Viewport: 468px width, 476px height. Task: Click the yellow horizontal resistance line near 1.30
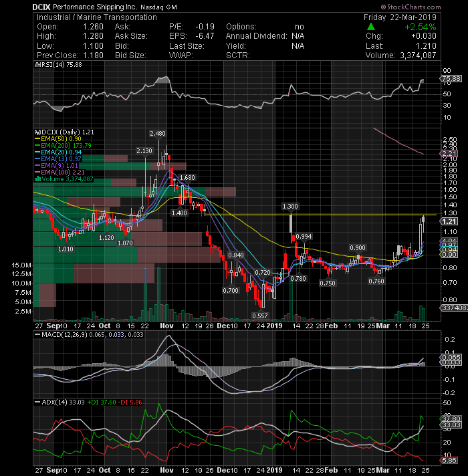pyautogui.click(x=320, y=215)
